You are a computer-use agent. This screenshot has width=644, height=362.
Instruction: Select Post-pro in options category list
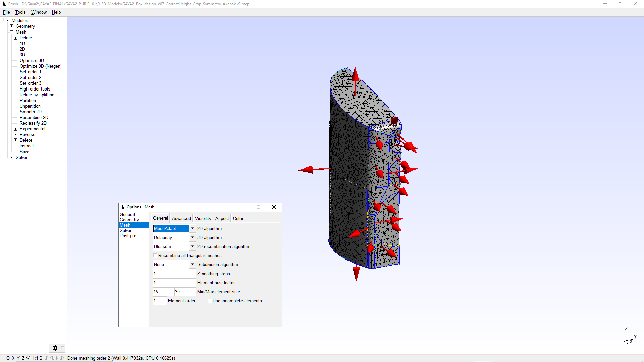click(x=134, y=236)
